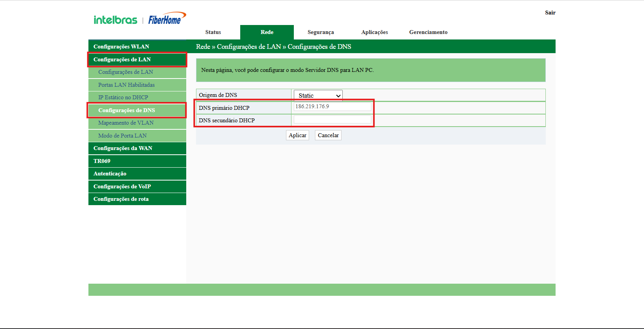Viewport: 644px width, 329px height.
Task: Click the Aplicar button
Action: pos(297,135)
